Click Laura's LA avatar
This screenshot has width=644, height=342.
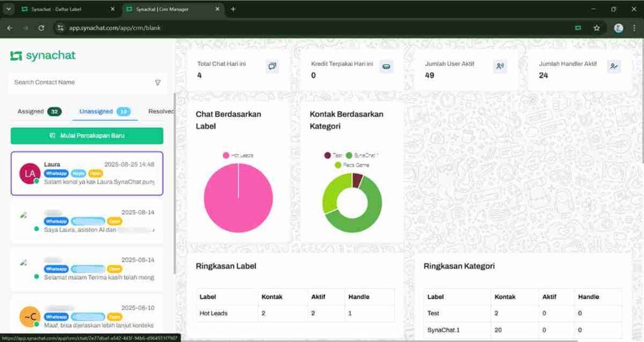click(30, 174)
